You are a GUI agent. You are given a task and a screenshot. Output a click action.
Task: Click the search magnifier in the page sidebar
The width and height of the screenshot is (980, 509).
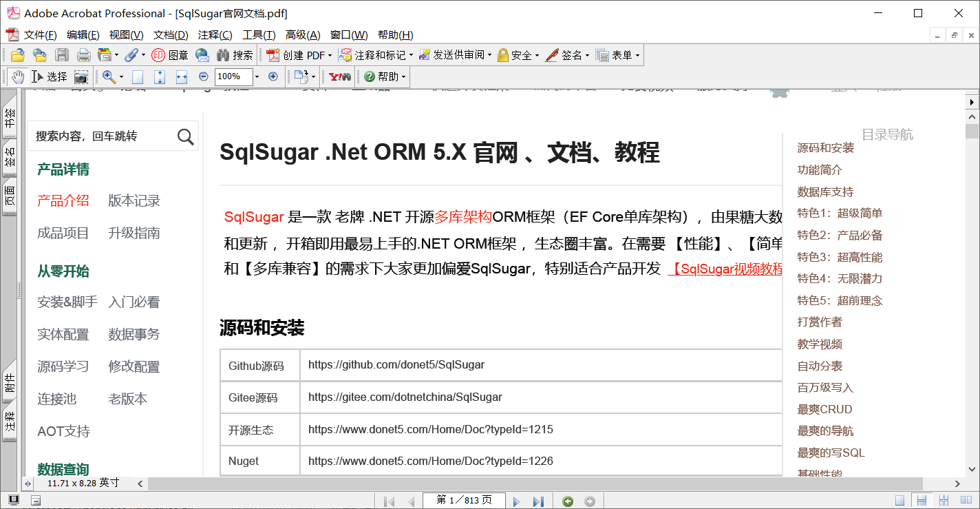click(186, 136)
